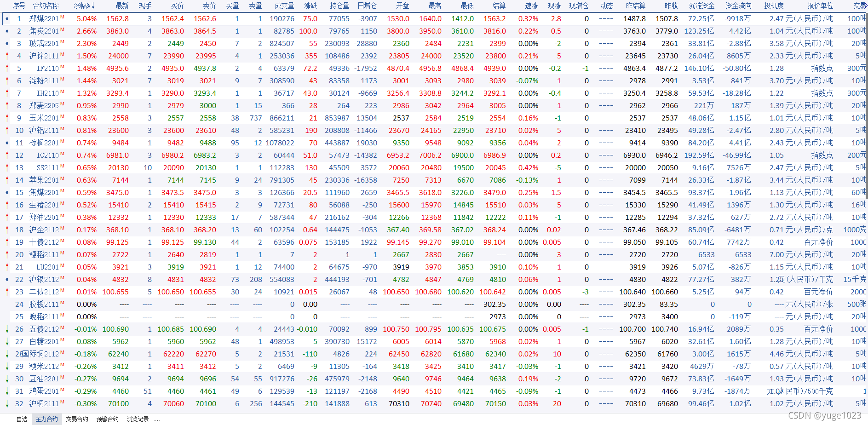Select the 沪金2112 contract row

(x=434, y=230)
